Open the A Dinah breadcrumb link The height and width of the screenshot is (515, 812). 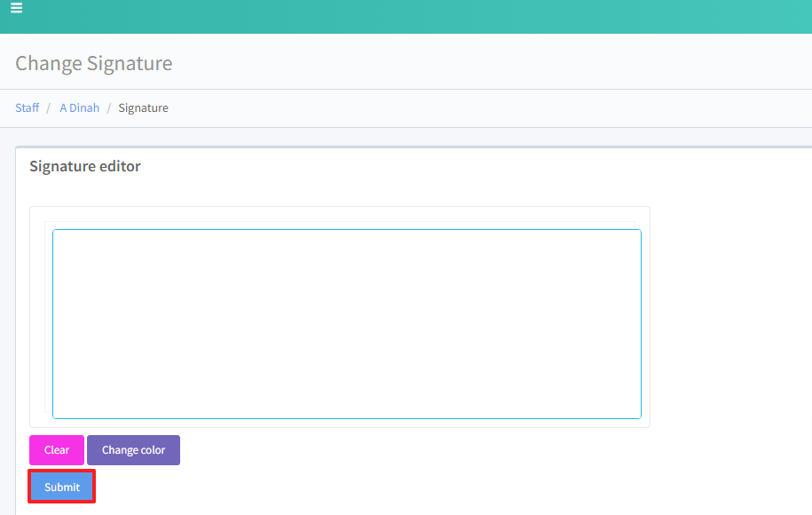point(79,107)
